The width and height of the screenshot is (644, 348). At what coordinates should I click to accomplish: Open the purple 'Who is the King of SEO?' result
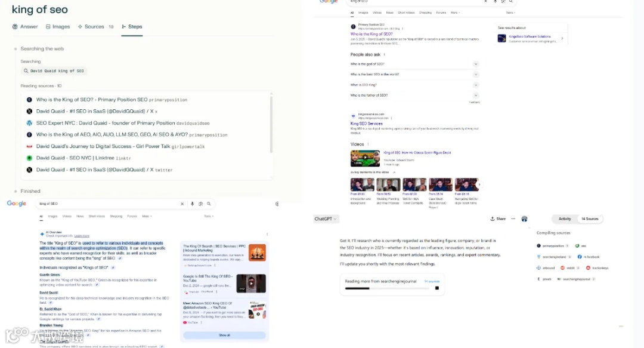pos(371,34)
